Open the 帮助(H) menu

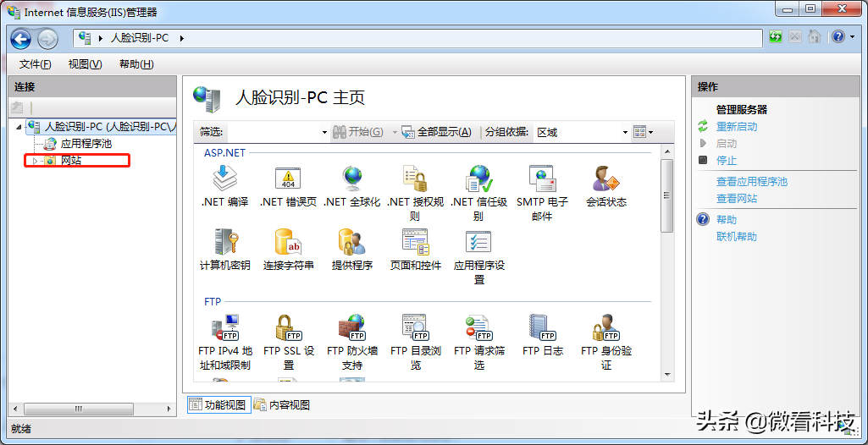click(136, 64)
